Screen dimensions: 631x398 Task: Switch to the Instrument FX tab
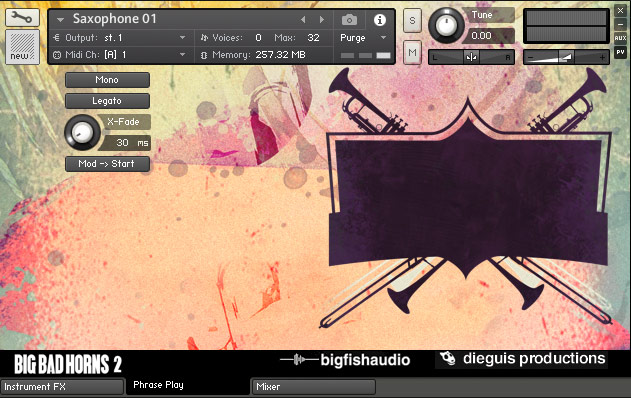click(62, 387)
